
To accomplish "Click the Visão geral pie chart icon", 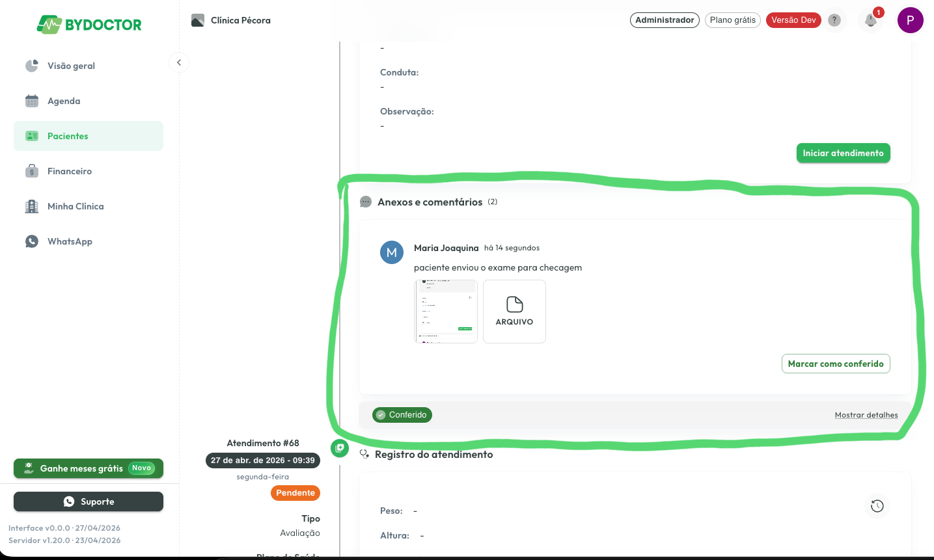I will (32, 66).
